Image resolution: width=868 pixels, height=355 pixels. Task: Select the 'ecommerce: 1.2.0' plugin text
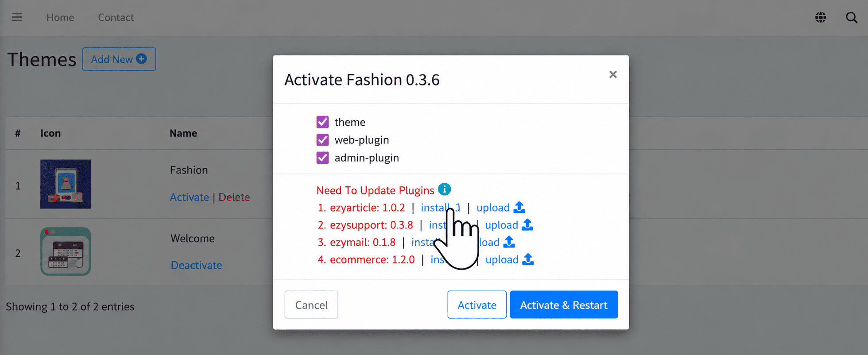pos(372,259)
